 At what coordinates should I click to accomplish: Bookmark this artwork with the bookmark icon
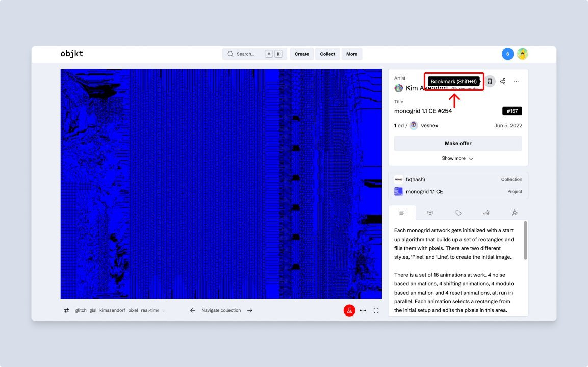pyautogui.click(x=490, y=82)
